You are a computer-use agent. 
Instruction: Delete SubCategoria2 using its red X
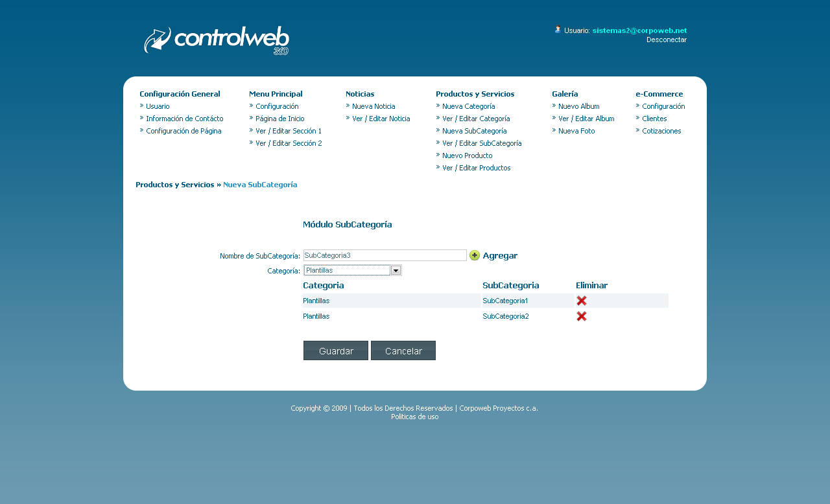pyautogui.click(x=582, y=316)
